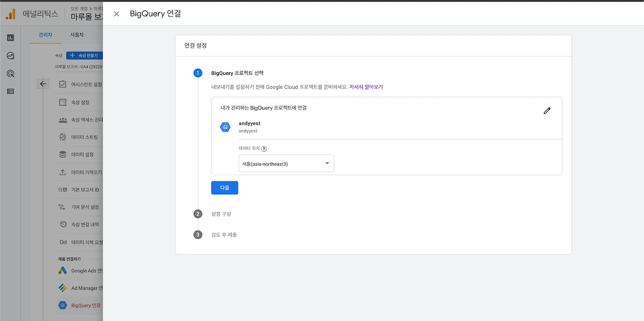Open 속성 설정 menu item

pyautogui.click(x=79, y=102)
